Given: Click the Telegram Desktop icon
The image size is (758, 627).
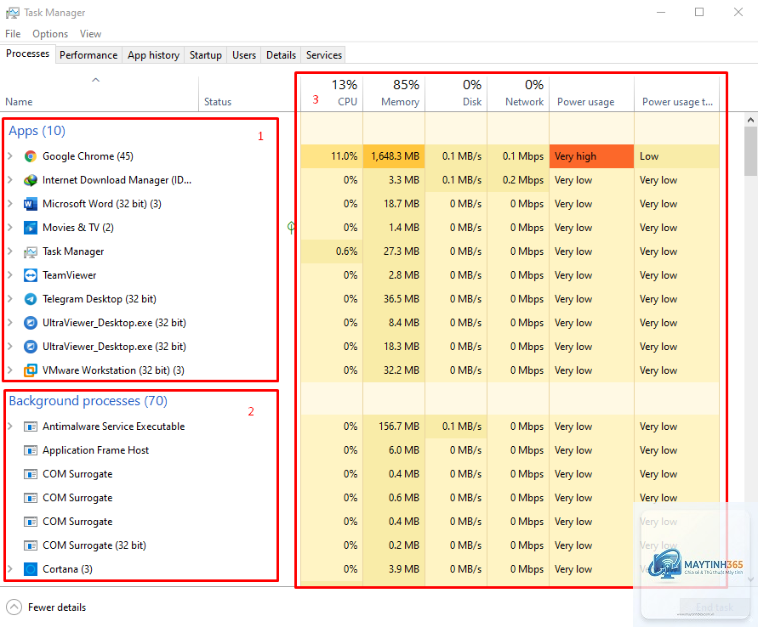Looking at the screenshot, I should [x=30, y=299].
